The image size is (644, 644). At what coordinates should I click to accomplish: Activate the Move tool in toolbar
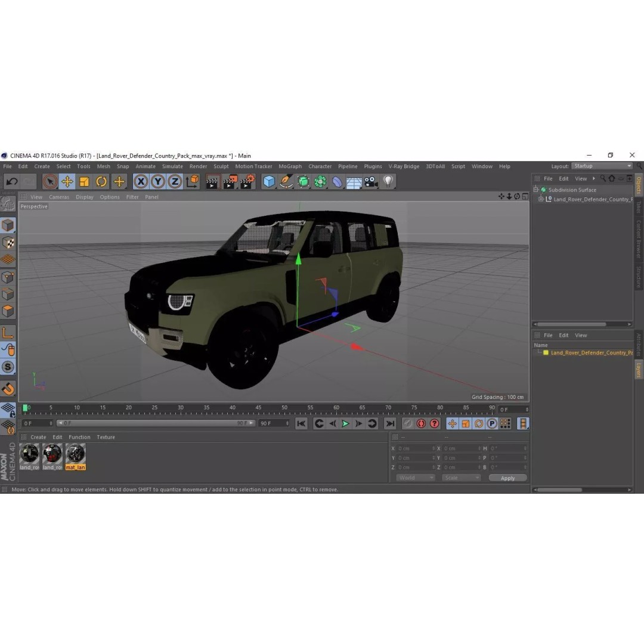click(x=67, y=181)
